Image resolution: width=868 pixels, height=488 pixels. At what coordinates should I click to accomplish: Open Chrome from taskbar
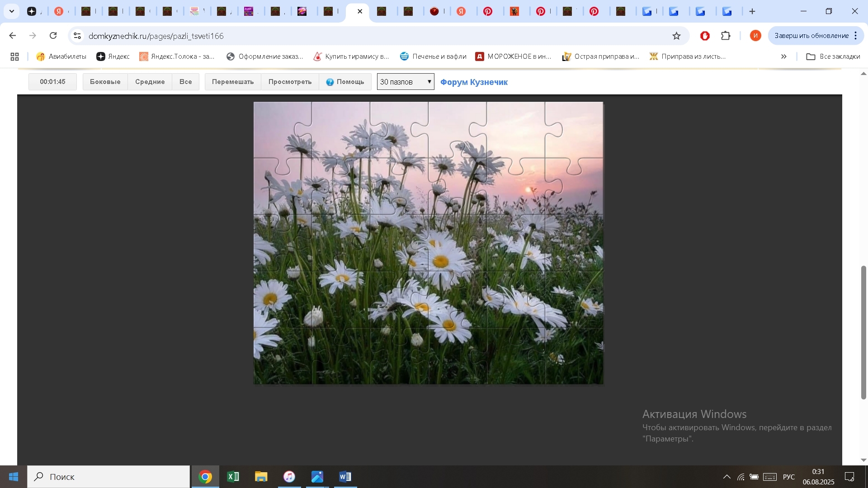[205, 477]
